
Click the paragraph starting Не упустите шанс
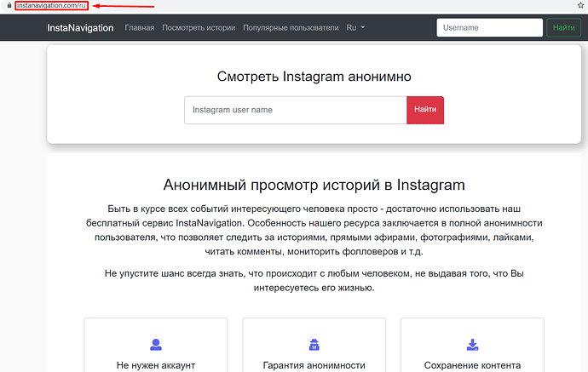[314, 281]
